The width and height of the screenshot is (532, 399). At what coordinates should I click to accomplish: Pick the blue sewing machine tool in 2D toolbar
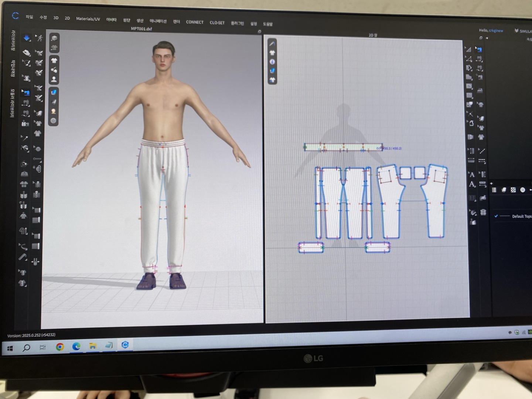479,49
